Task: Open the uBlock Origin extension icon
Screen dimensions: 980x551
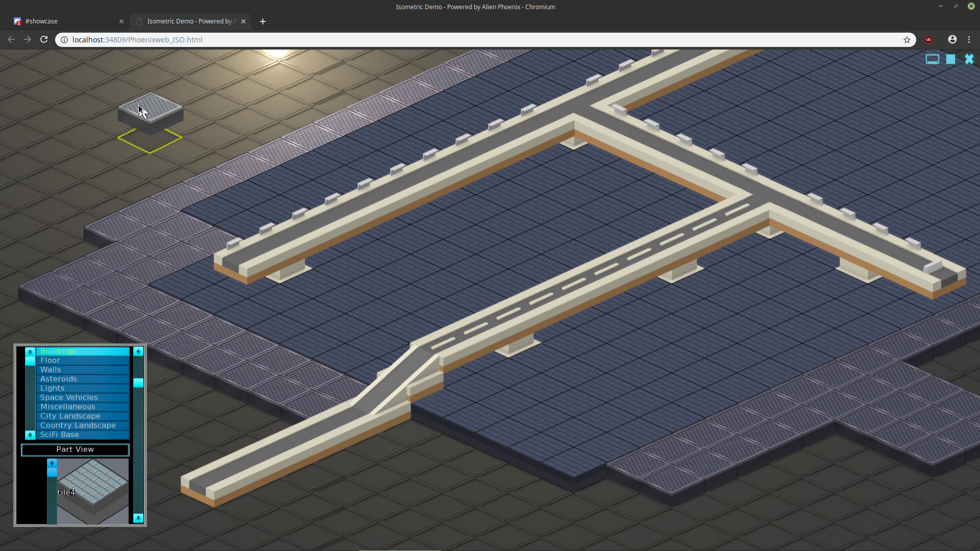Action: [x=928, y=40]
